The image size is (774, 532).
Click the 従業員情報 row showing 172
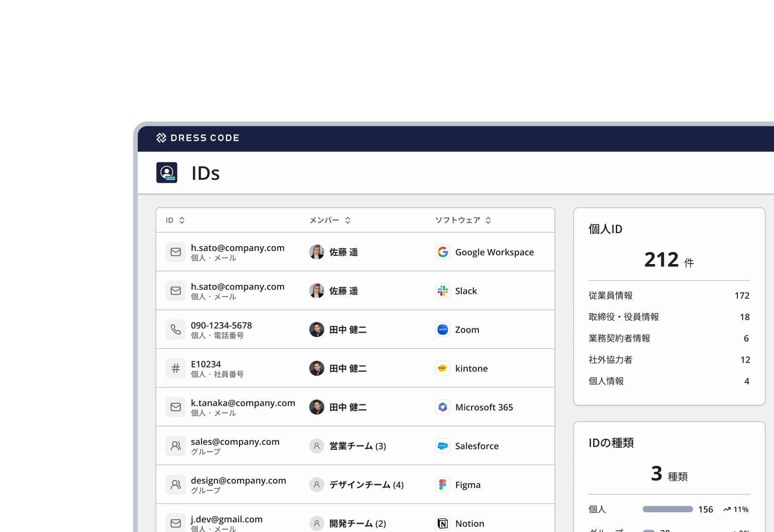coord(669,296)
